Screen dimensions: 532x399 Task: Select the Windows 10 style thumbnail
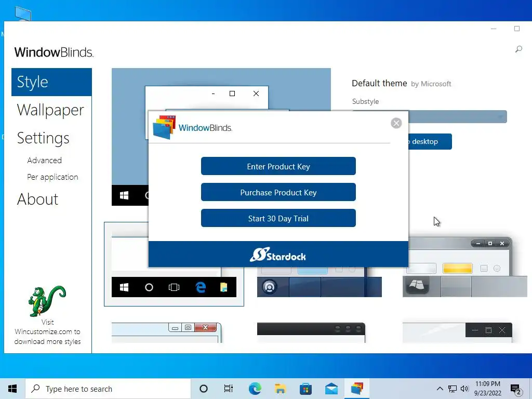(x=174, y=264)
